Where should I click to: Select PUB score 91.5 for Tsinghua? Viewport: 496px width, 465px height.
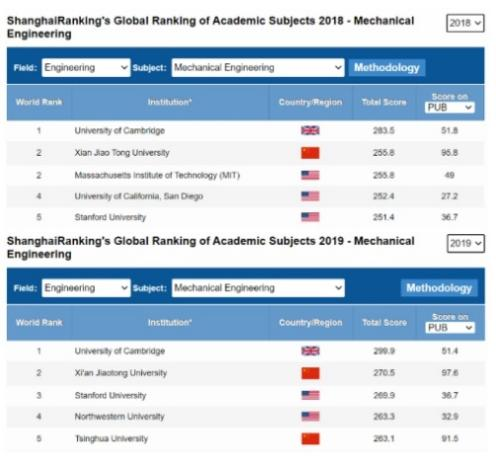click(450, 439)
